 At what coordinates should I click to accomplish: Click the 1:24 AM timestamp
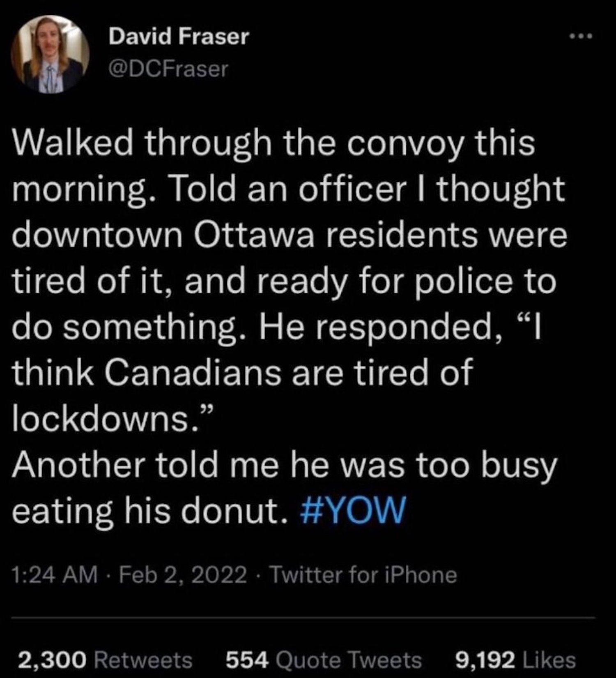pyautogui.click(x=55, y=574)
